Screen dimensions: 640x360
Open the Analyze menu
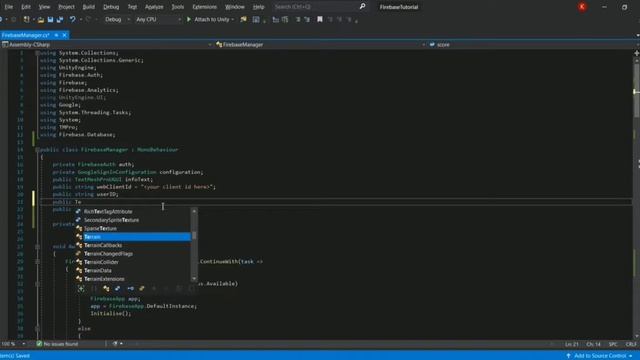click(154, 7)
